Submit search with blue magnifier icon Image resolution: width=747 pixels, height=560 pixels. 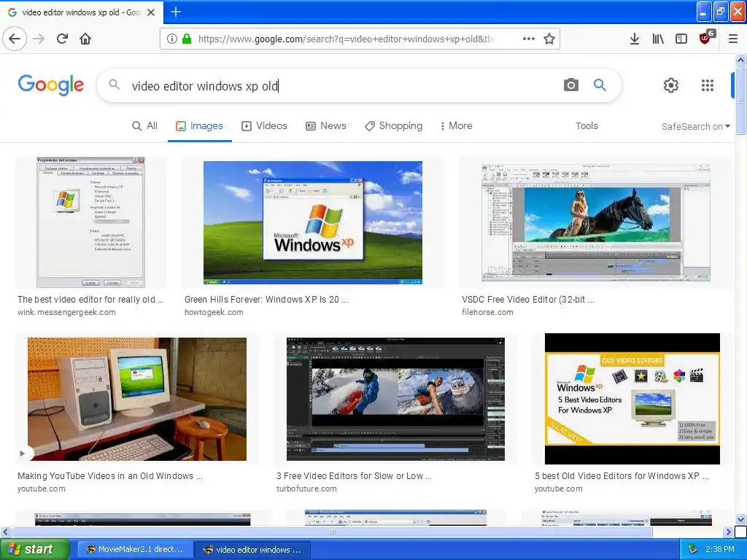[600, 85]
